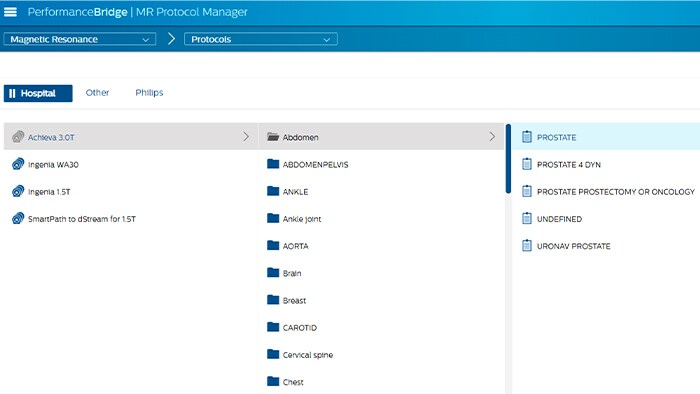Open the hamburger menu icon

tap(10, 12)
